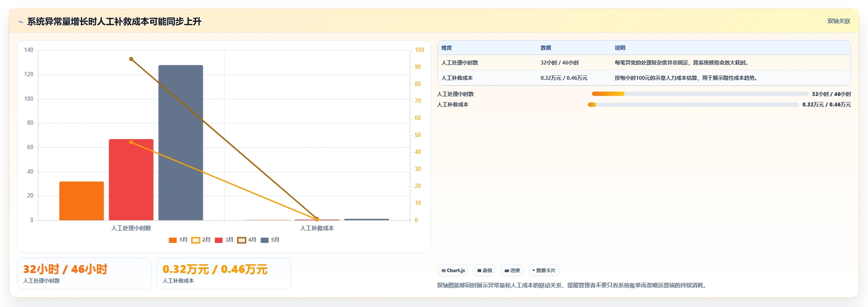Screen dimensions: 868x307
Task: Toggle the 3月 legend item
Action: (x=224, y=240)
